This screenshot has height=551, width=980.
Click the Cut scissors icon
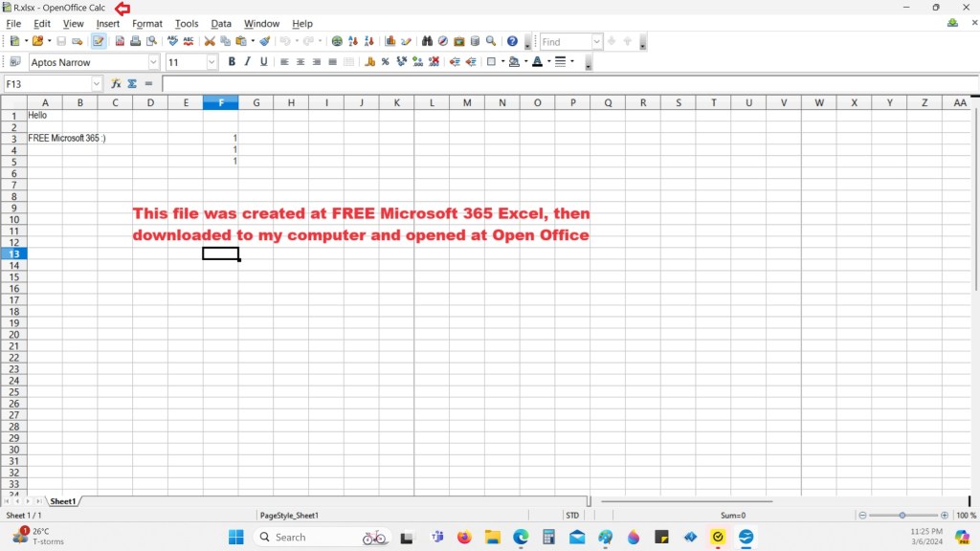click(210, 41)
